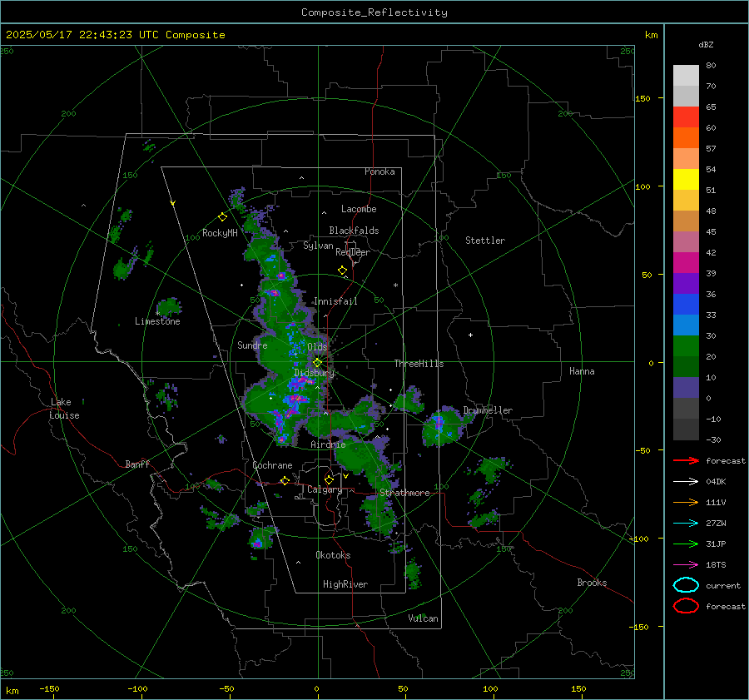Click the 04DK legend label
Screen dimensions: 749x700
tap(716, 482)
